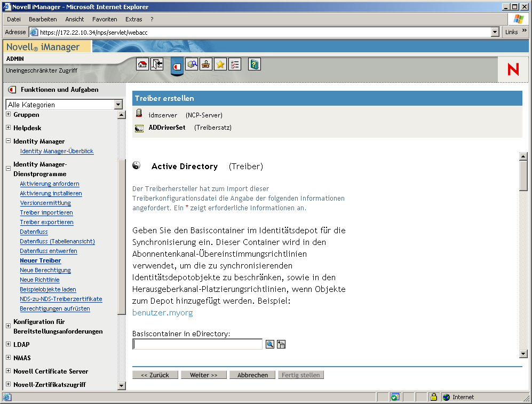Image resolution: width=532 pixels, height=404 pixels.
Task: Click the Abbrechen button
Action: (252, 375)
